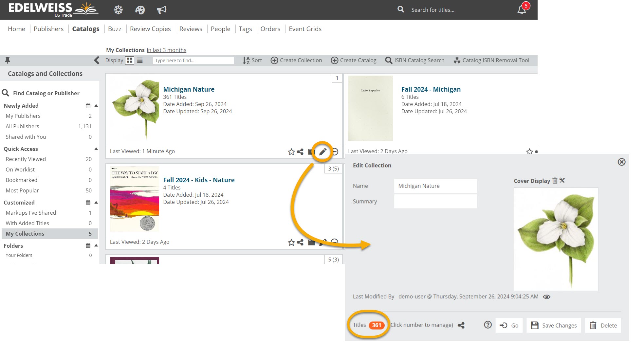Click calendar icon next to Newly Added

(x=88, y=106)
